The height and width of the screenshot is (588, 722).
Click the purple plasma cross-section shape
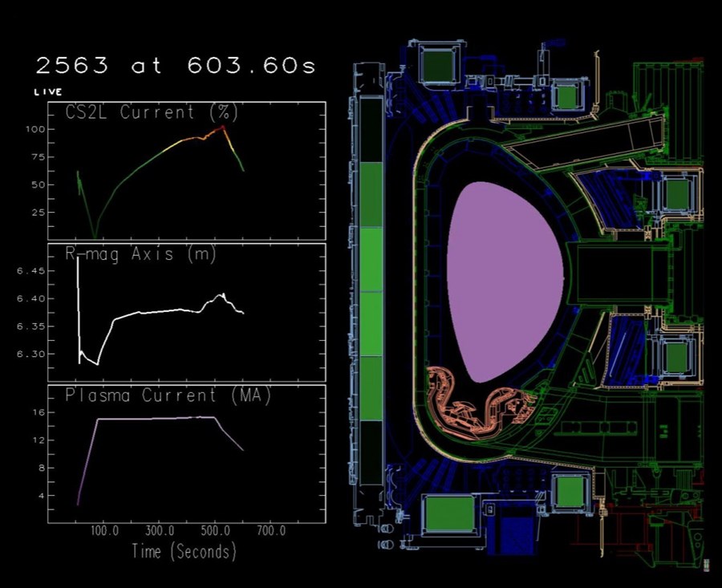[505, 282]
